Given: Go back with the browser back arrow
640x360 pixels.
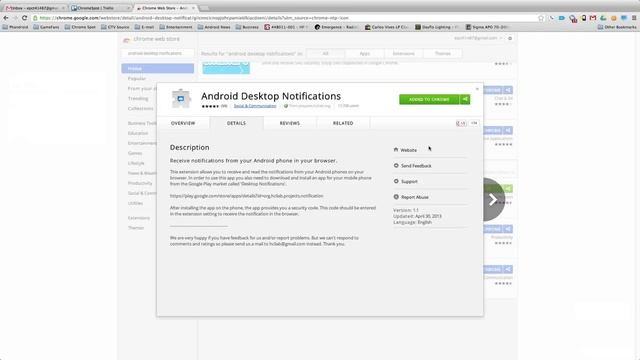Looking at the screenshot, I should click(x=6, y=18).
